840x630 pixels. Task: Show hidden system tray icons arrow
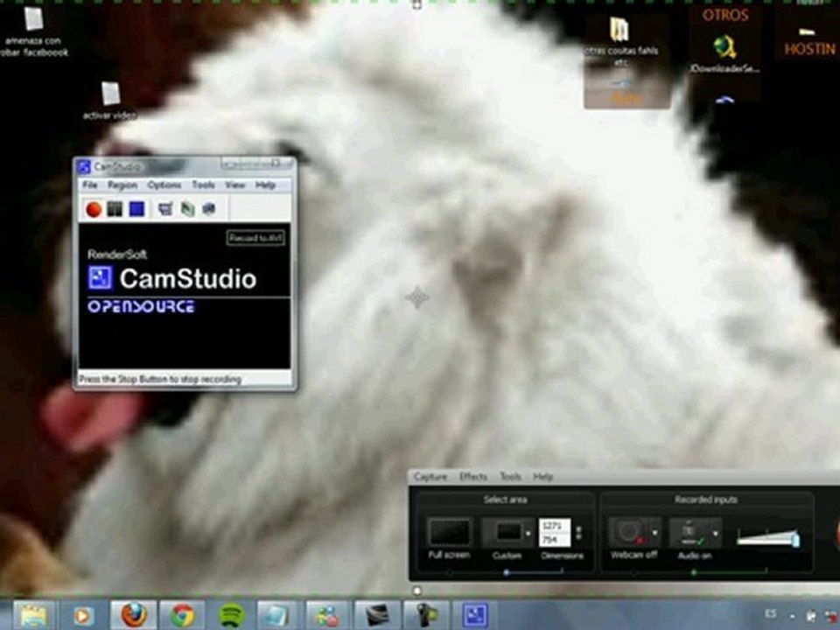tap(792, 617)
